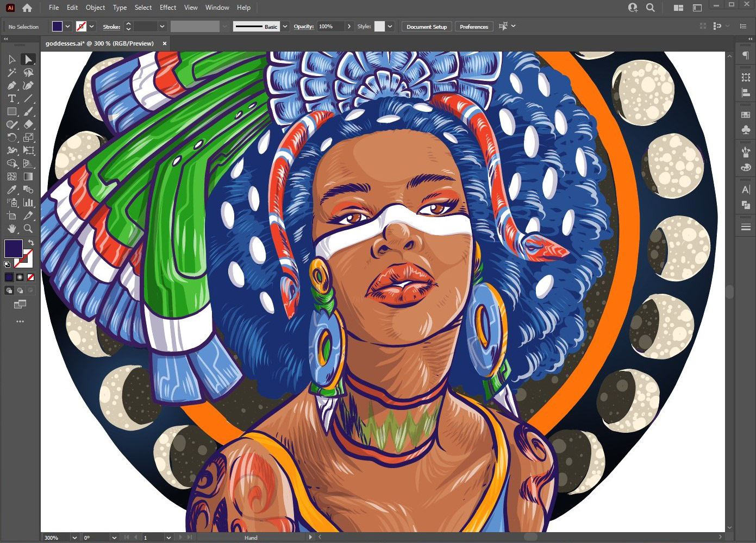Pick the Eyedropper tool
The height and width of the screenshot is (543, 756).
12,190
